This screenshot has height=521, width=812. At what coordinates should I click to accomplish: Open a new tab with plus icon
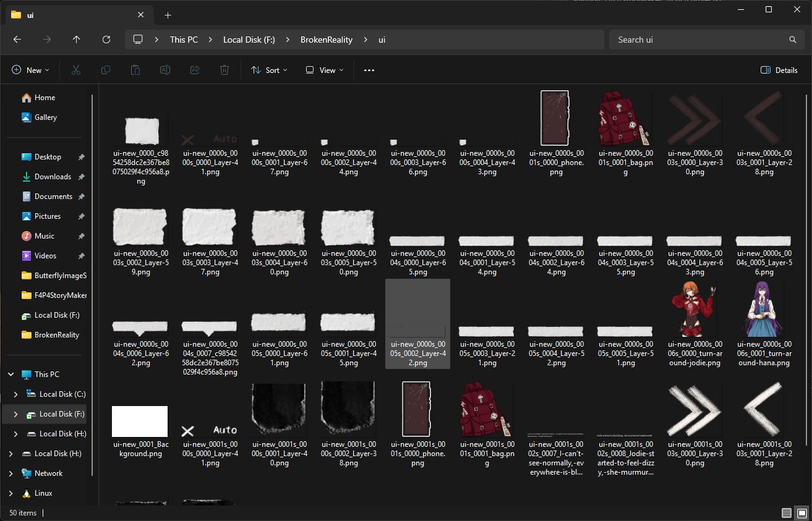(168, 15)
